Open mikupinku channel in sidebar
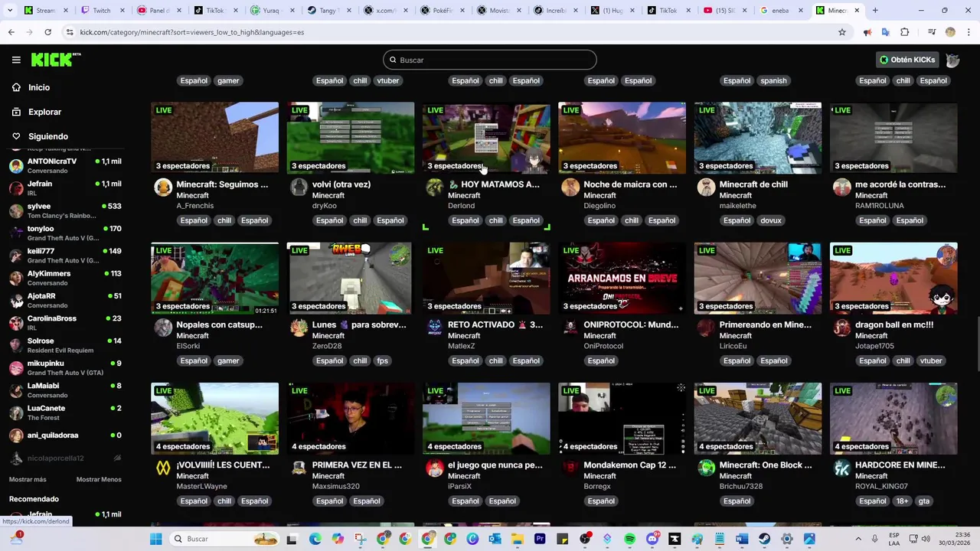This screenshot has height=551, width=980. 64,367
